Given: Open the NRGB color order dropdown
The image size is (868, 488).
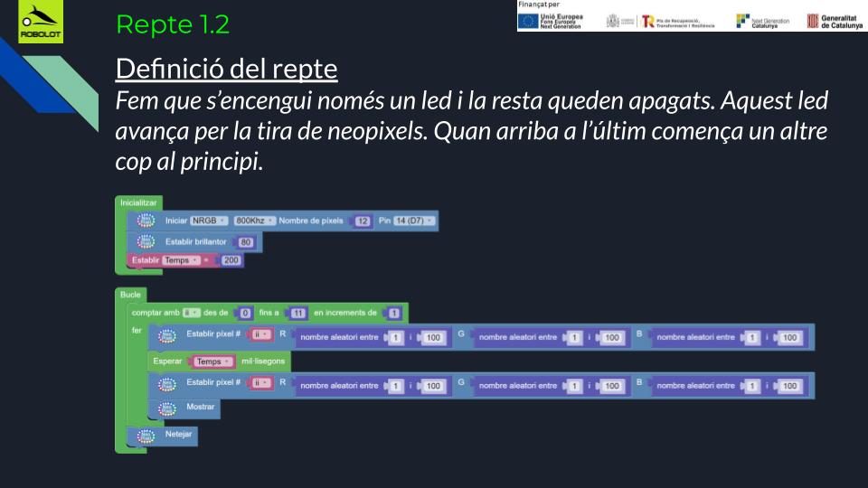Looking at the screenshot, I should [x=209, y=221].
